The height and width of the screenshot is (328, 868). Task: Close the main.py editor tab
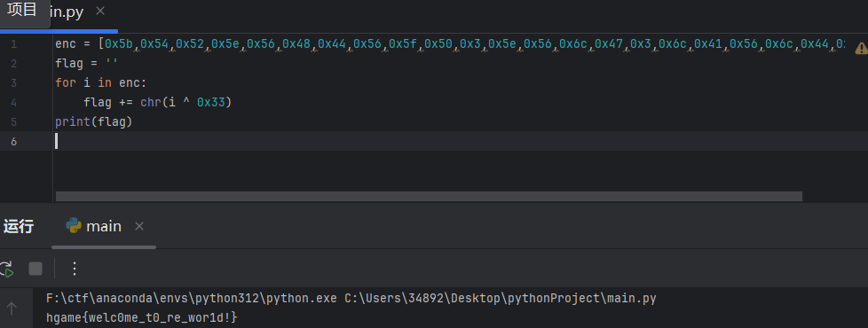click(99, 11)
